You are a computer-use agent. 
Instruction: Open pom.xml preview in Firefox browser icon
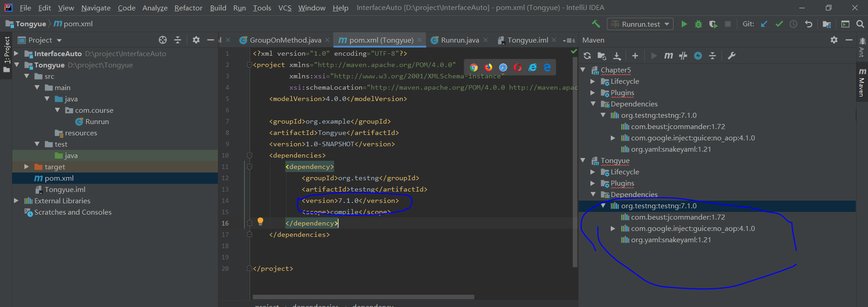(x=488, y=67)
